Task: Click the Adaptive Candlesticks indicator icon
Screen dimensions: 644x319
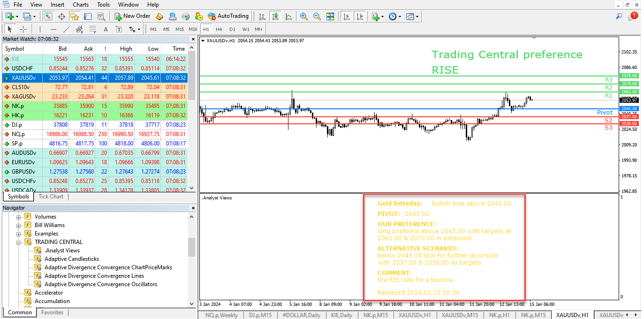Action: pyautogui.click(x=38, y=259)
